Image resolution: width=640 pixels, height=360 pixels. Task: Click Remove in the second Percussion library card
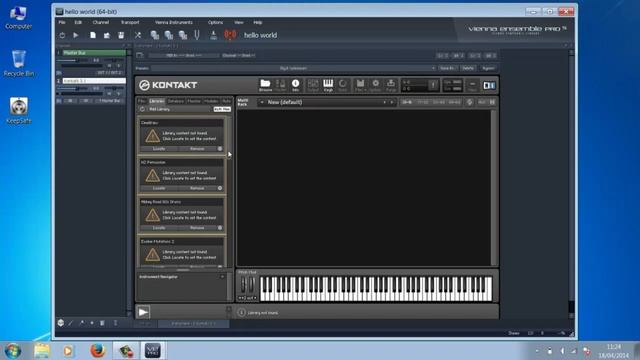[x=197, y=189]
